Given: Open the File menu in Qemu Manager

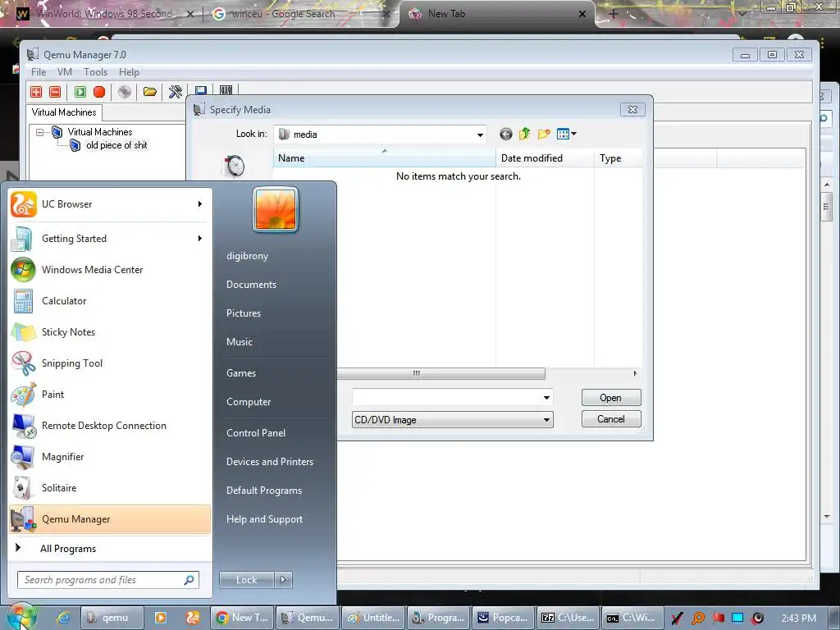Looking at the screenshot, I should pyautogui.click(x=39, y=72).
